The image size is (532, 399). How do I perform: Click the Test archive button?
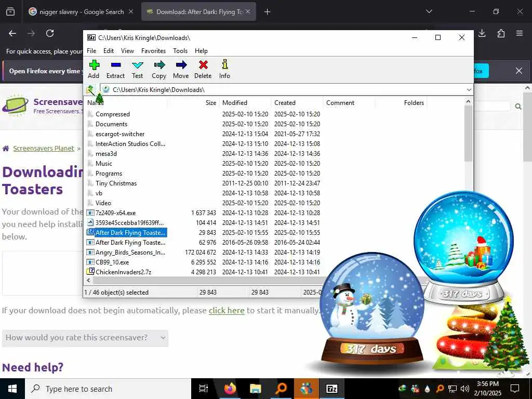click(x=137, y=69)
